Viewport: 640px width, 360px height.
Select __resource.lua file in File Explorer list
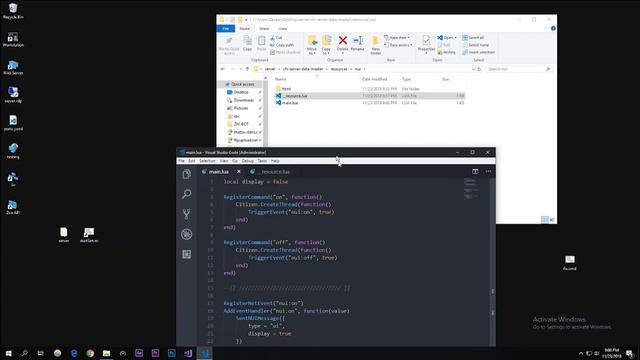coord(369,96)
